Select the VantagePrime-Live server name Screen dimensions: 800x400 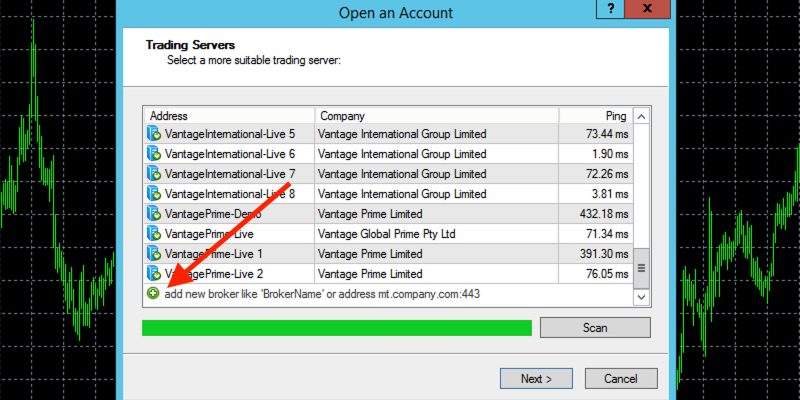pos(209,234)
